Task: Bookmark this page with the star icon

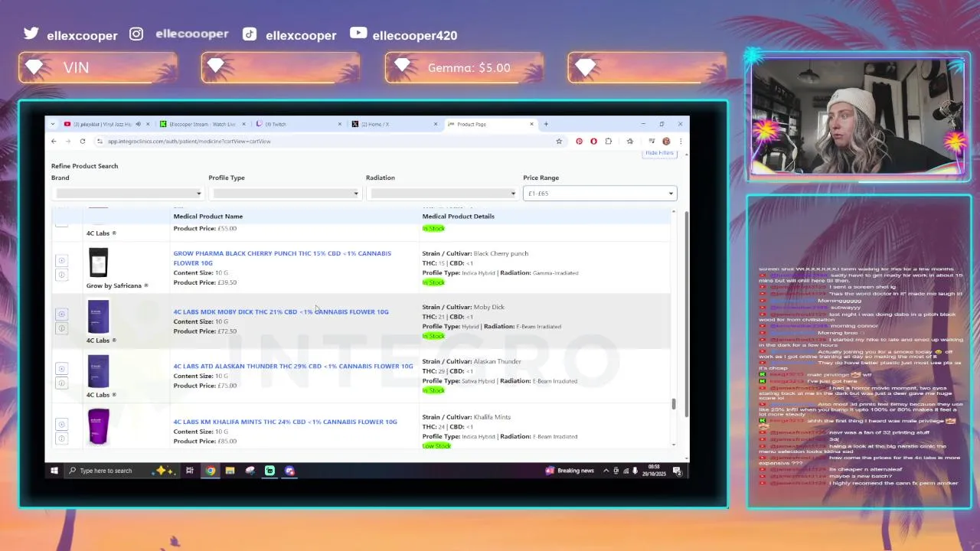Action: [x=559, y=141]
